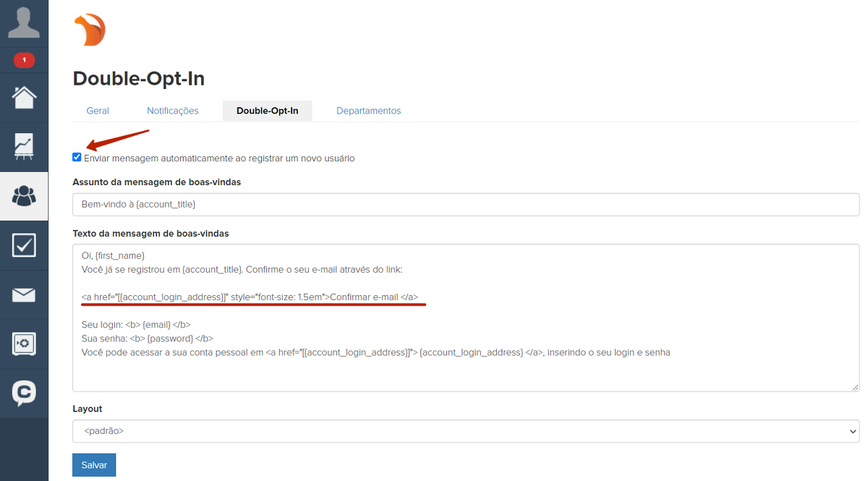Click the orange logo at top

pos(90,30)
